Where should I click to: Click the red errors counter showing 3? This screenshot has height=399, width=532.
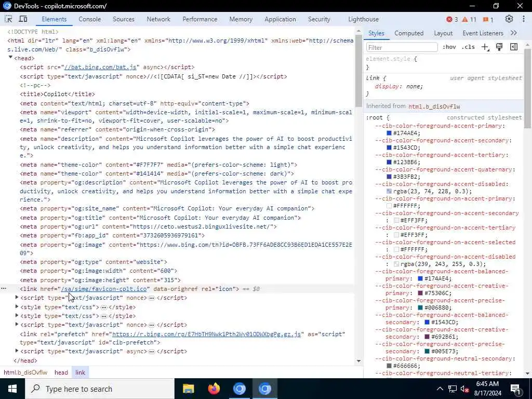[x=452, y=19]
